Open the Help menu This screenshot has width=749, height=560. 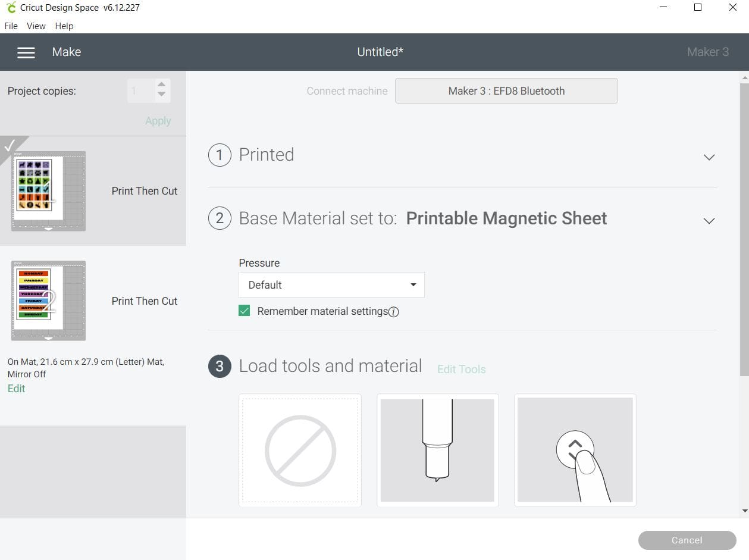64,26
